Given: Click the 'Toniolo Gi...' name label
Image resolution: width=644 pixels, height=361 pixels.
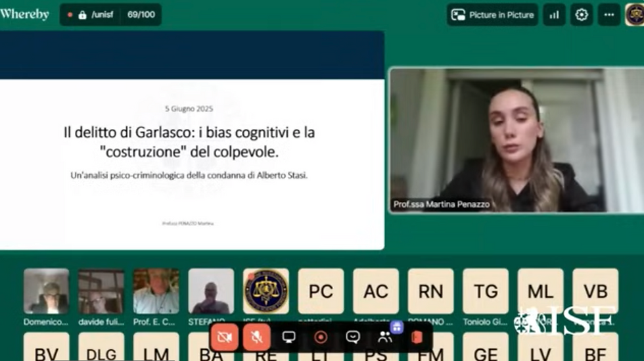Looking at the screenshot, I should point(485,322).
